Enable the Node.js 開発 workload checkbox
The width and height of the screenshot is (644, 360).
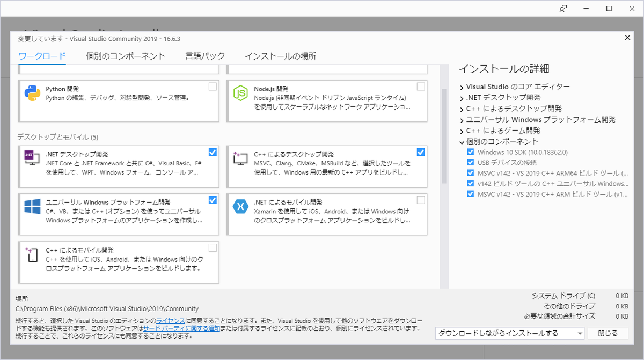pyautogui.click(x=421, y=86)
